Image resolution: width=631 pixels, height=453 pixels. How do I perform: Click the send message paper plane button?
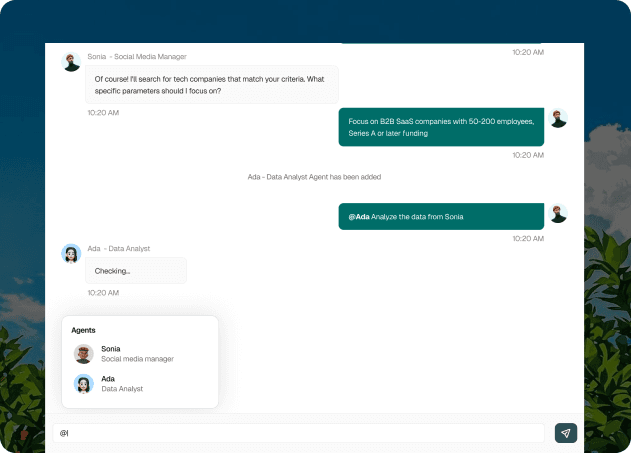(x=566, y=433)
